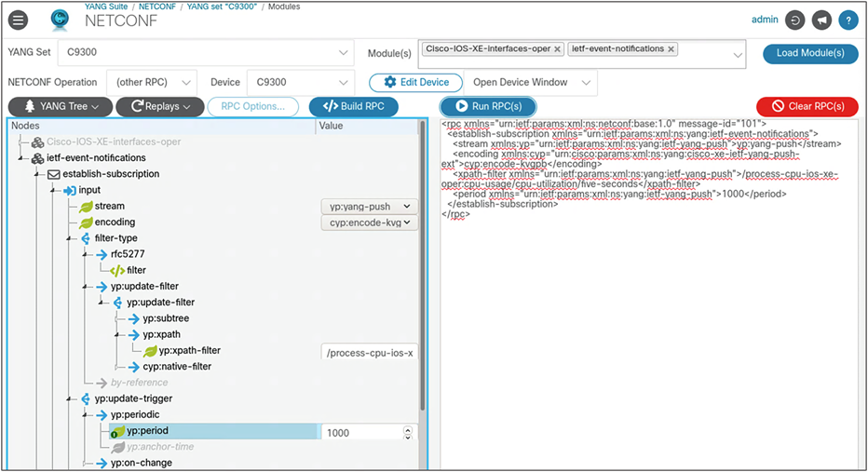Click the admin user link
This screenshot has width=868, height=472.
[x=765, y=20]
